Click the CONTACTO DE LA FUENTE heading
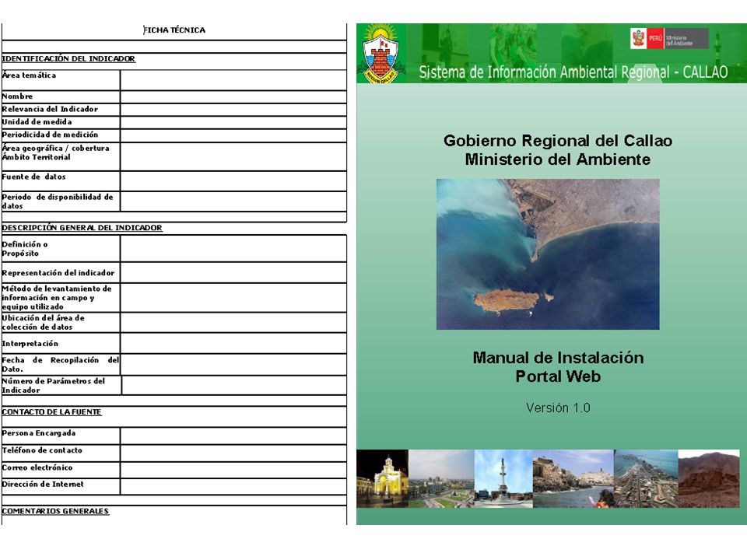The width and height of the screenshot is (747, 560). [51, 412]
